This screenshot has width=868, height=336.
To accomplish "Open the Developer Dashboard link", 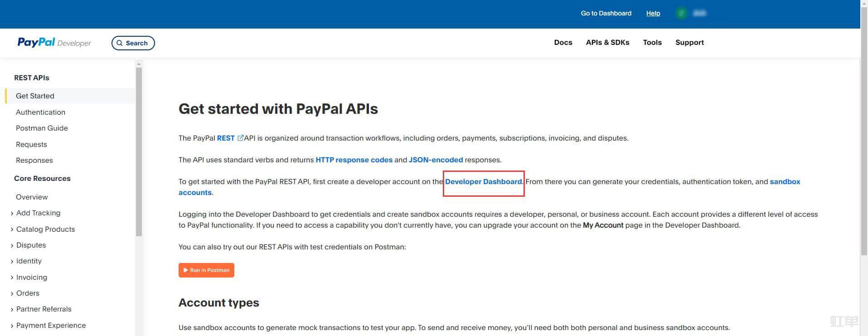I will click(483, 181).
